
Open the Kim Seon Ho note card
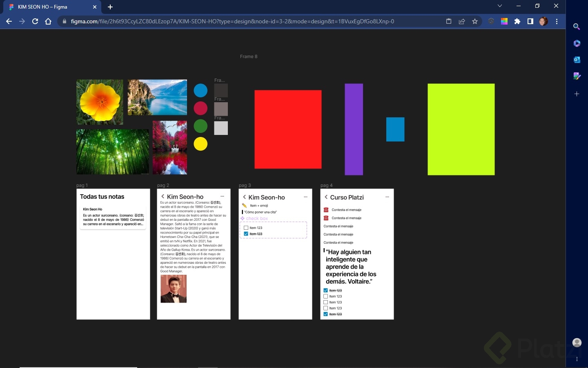(113, 217)
